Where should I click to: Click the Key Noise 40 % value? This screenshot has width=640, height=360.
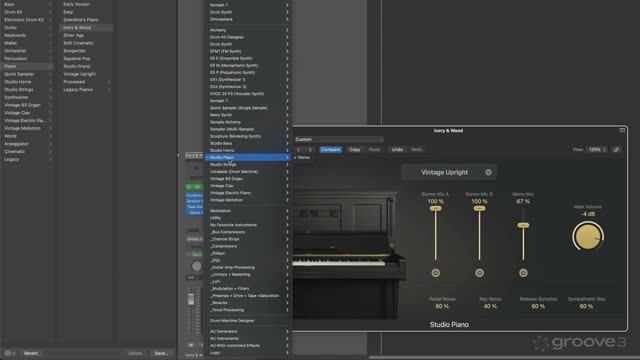(x=490, y=306)
